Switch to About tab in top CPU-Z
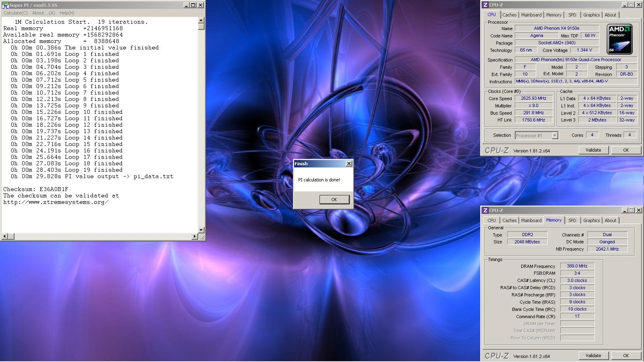Image resolution: width=644 pixels, height=362 pixels. (610, 15)
